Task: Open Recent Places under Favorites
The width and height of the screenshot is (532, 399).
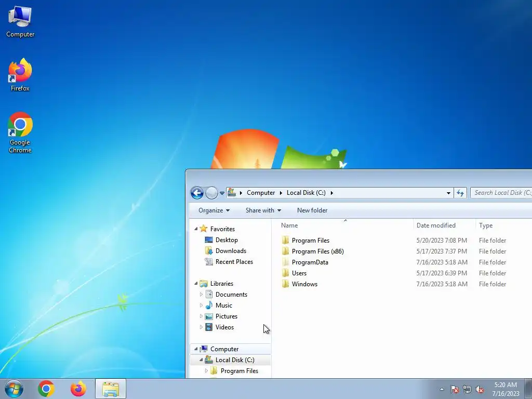Action: [234, 262]
